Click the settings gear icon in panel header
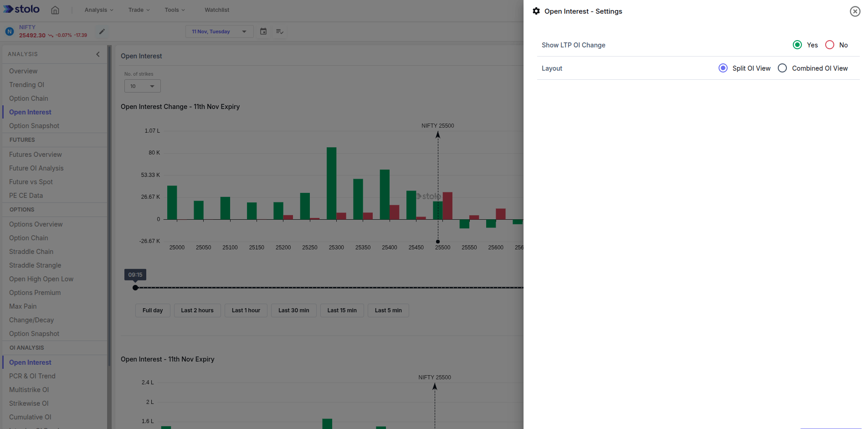This screenshot has height=429, width=868. click(536, 11)
